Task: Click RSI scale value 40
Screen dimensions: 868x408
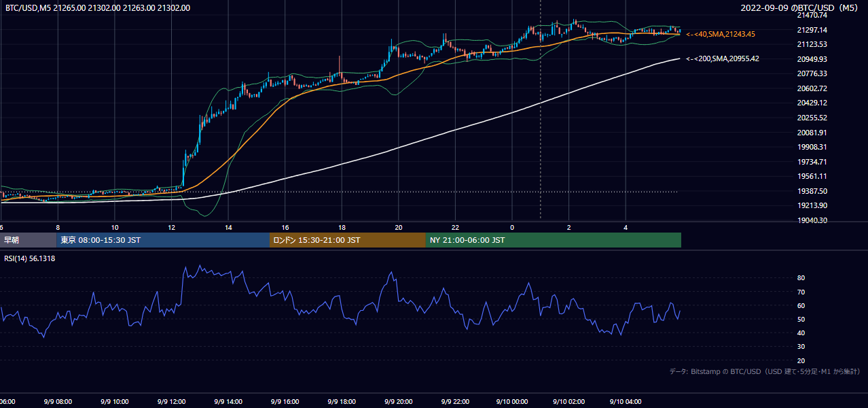Action: 801,333
